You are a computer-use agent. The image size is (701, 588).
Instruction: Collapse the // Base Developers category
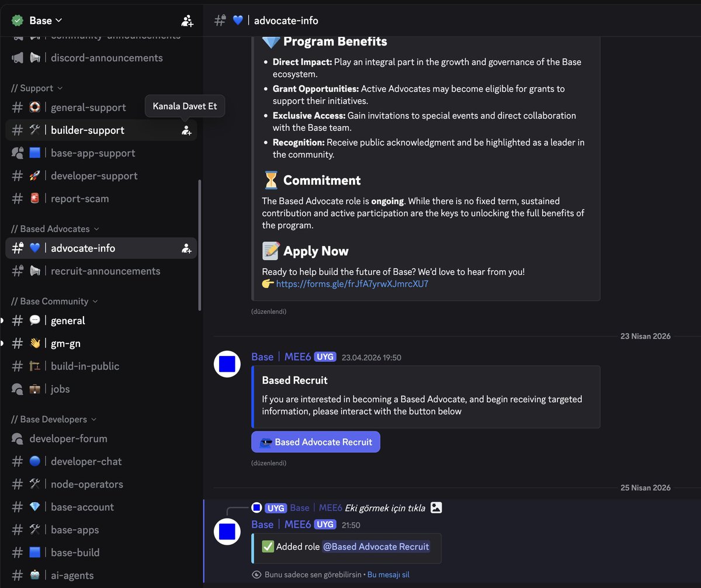tap(54, 420)
